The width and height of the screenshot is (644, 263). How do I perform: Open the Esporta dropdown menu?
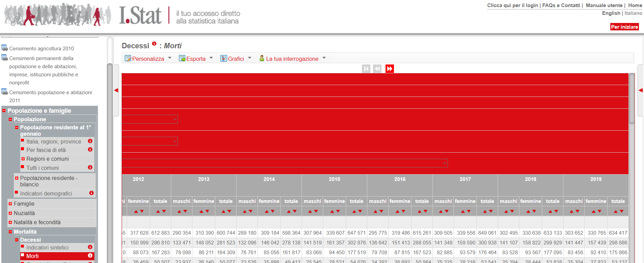(x=195, y=59)
